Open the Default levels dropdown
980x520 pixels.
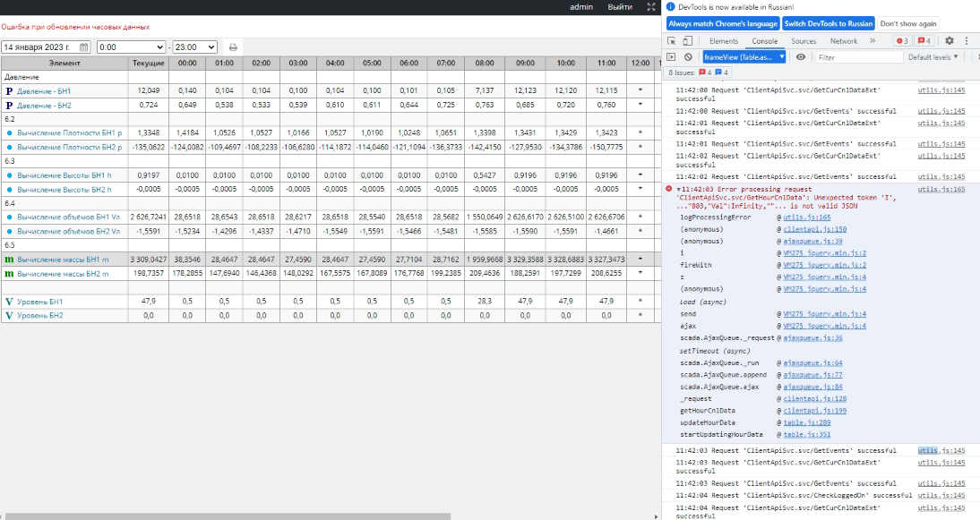[933, 56]
